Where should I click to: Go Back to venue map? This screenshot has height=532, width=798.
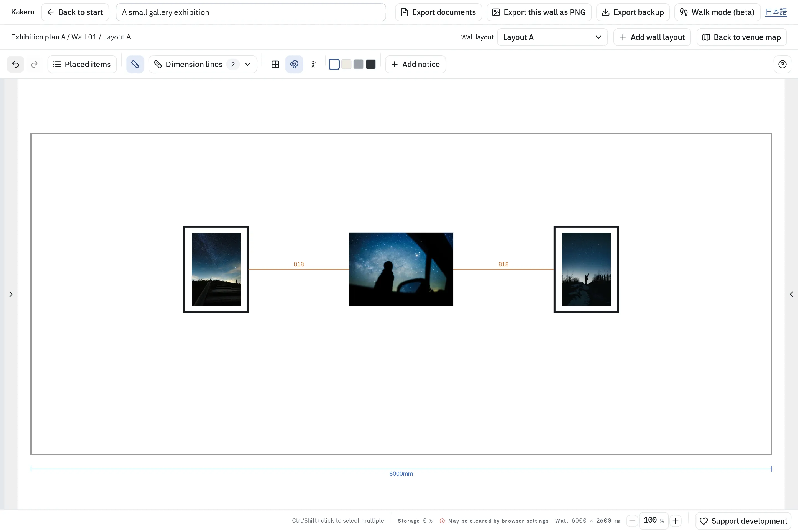(x=742, y=37)
